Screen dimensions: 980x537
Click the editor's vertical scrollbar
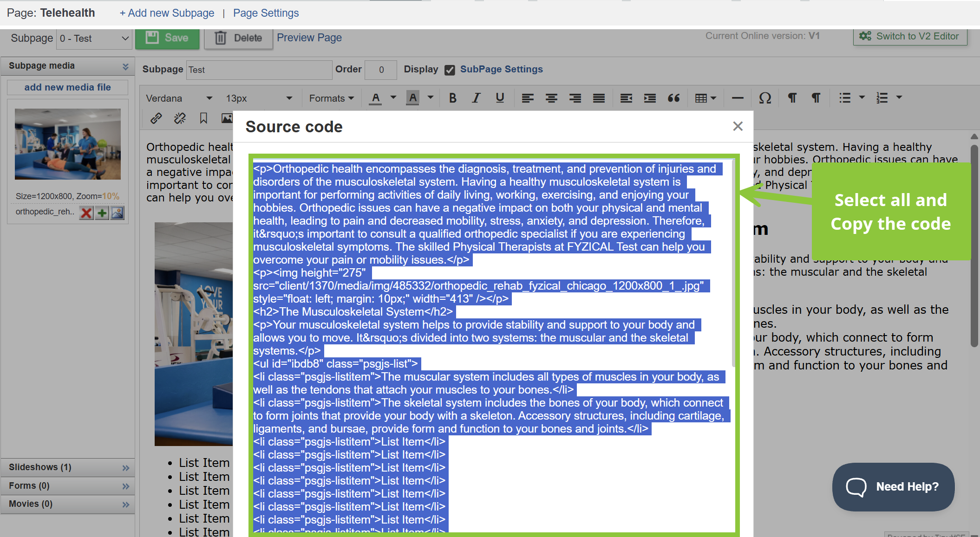974,246
